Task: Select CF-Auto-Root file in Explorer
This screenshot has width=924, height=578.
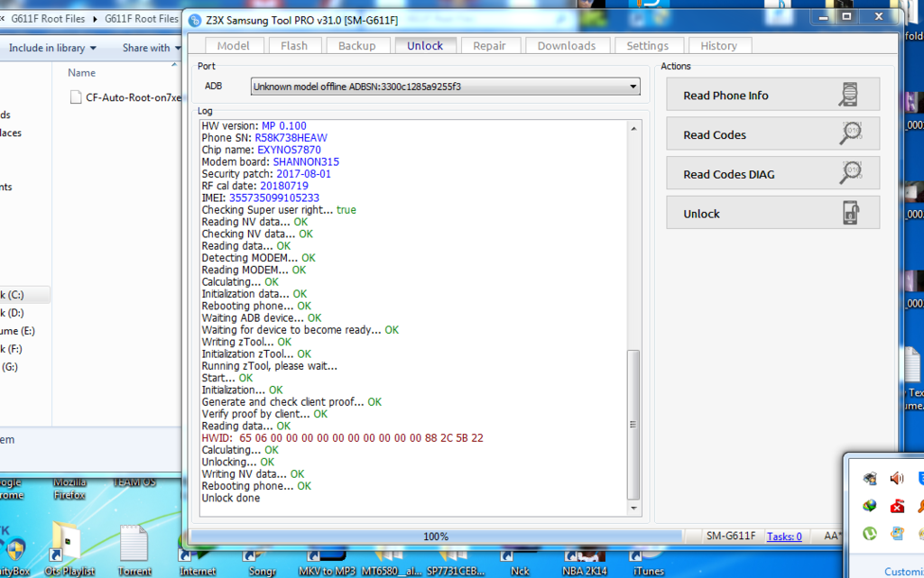Action: (x=125, y=97)
